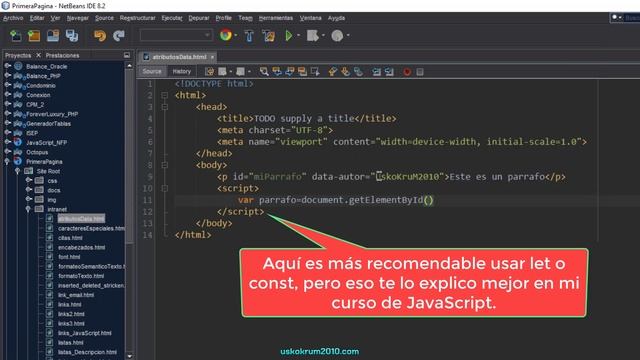
Task: Select link_email.html in the project tree
Action: click(76, 295)
